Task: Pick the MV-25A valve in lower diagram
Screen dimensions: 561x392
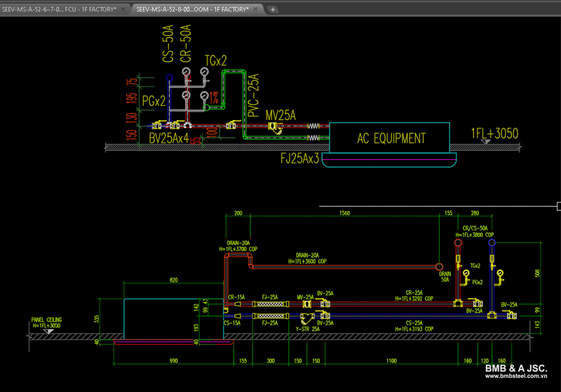Action: (307, 303)
